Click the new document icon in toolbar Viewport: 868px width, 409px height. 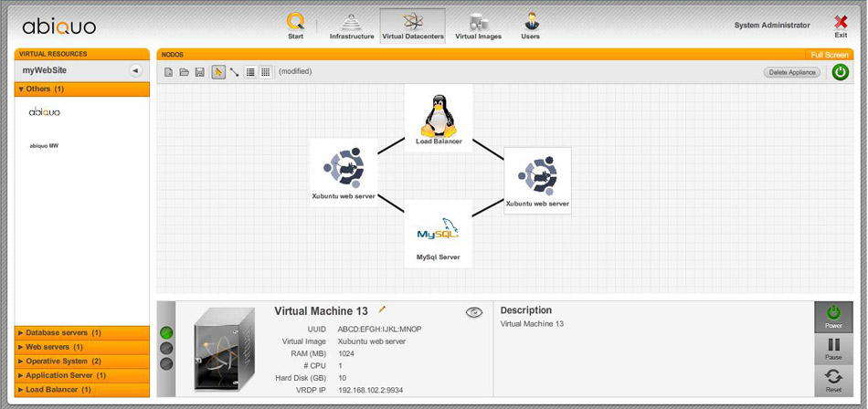click(x=169, y=72)
